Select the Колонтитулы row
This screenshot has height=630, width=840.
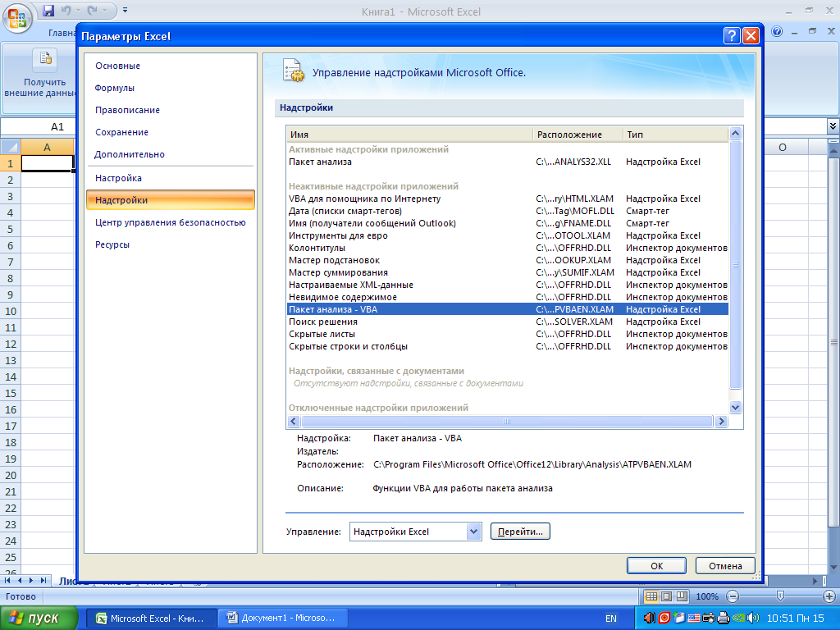click(507, 248)
